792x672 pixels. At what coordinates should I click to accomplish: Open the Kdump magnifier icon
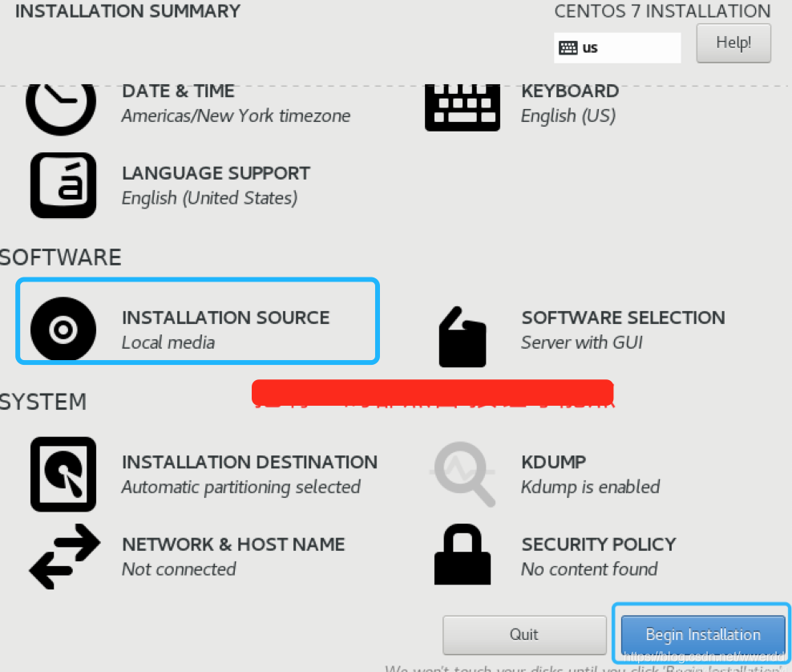pos(463,474)
